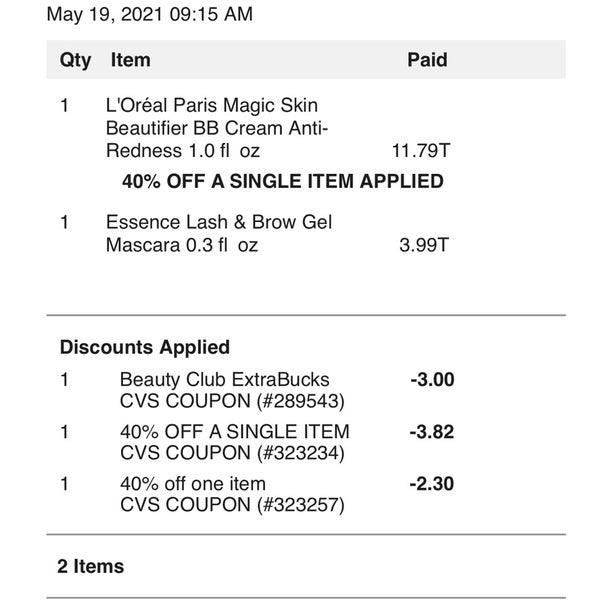600x600 pixels.
Task: Click the -2.30 discount amount
Action: tap(432, 484)
